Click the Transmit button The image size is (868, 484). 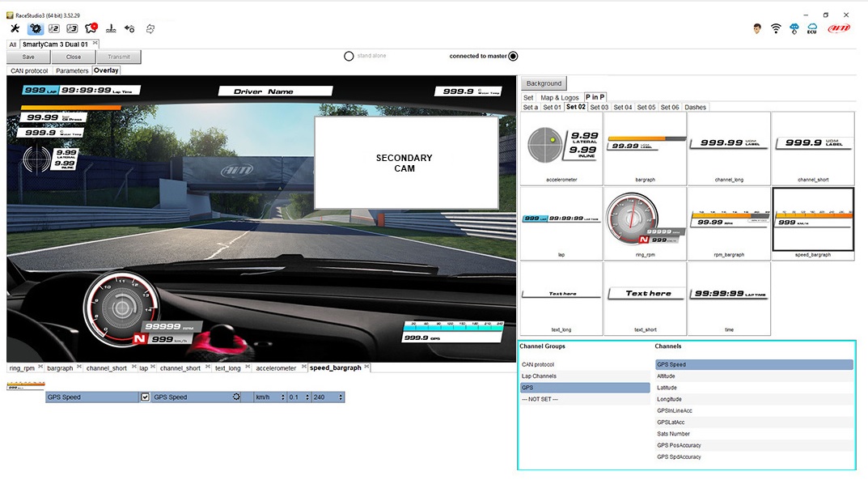click(119, 57)
